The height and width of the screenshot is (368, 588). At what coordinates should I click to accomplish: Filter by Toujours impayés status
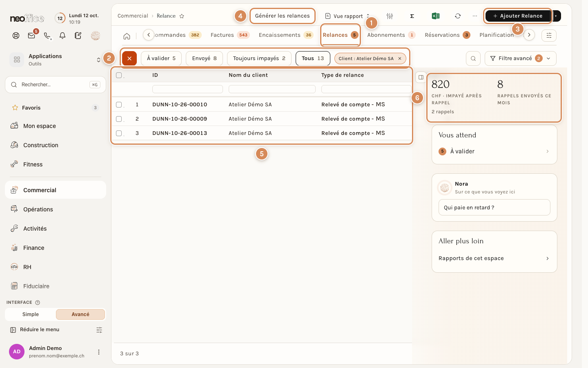pos(259,58)
